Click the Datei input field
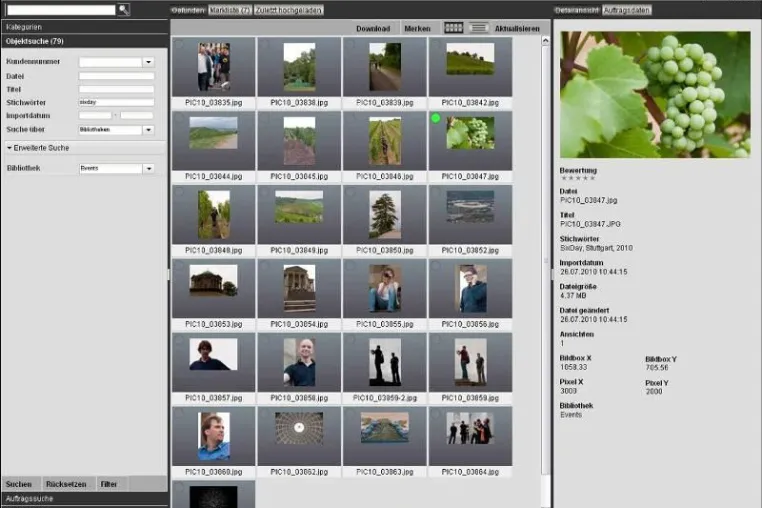The image size is (762, 508). [x=117, y=76]
